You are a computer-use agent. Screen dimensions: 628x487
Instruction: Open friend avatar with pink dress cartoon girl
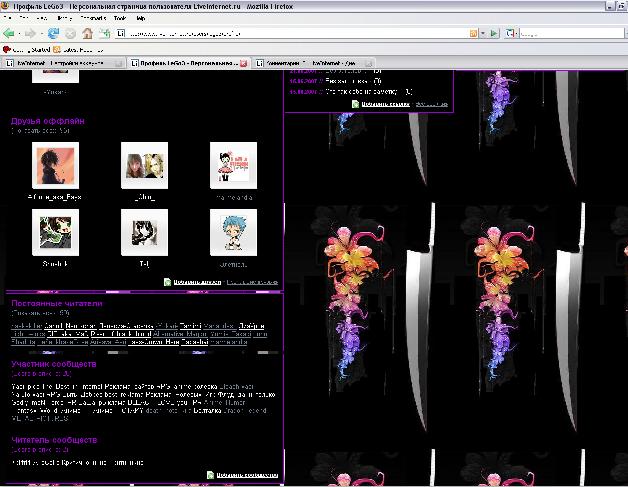(233, 165)
